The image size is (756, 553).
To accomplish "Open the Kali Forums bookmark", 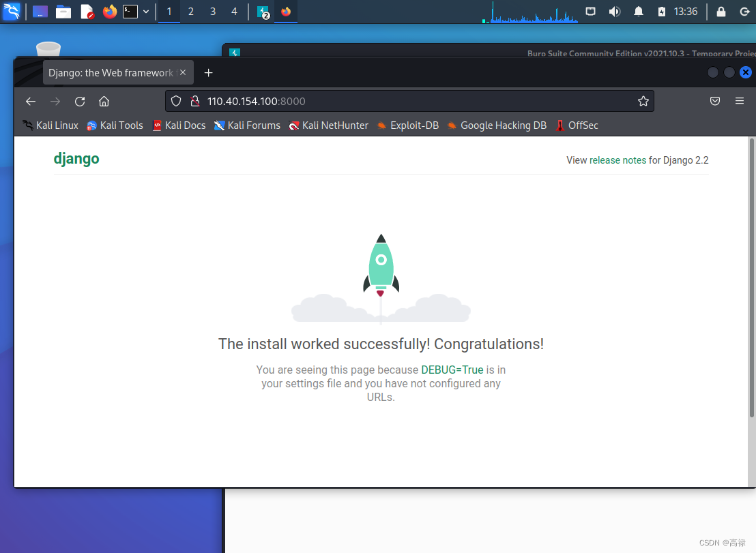I will tap(248, 125).
